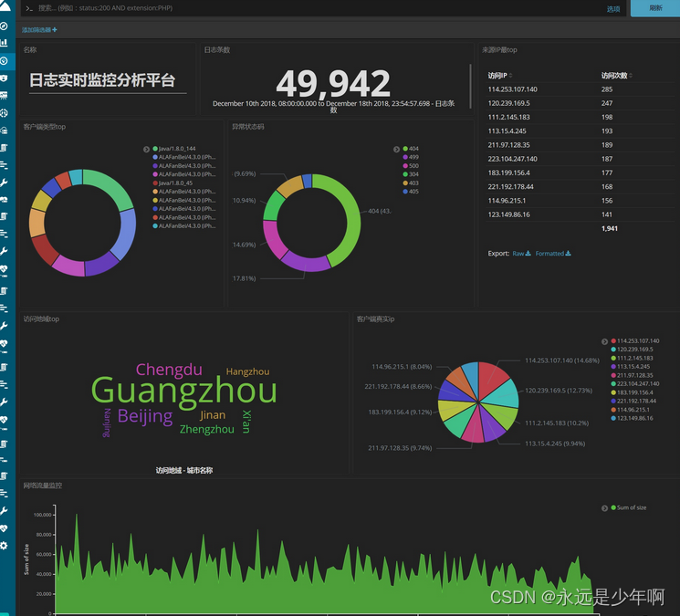This screenshot has width=680, height=616.
Task: Toggle 499 in status code legend
Action: click(411, 157)
